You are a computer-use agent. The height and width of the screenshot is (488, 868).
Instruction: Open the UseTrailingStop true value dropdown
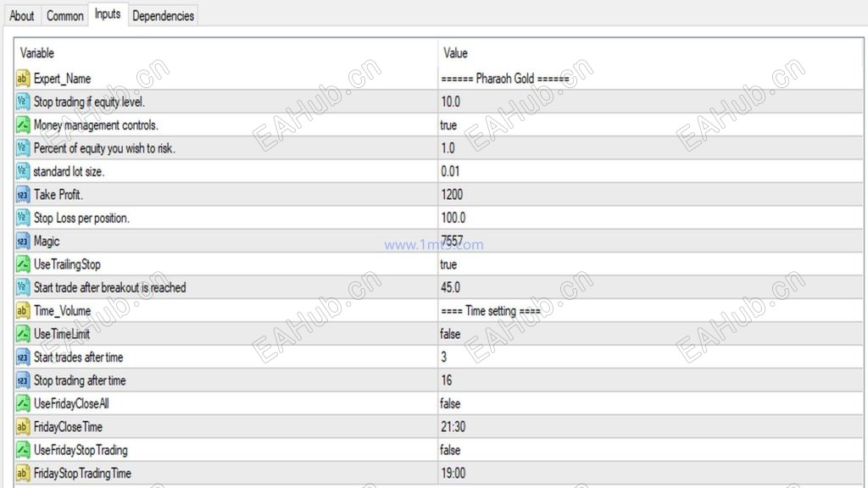pos(448,264)
